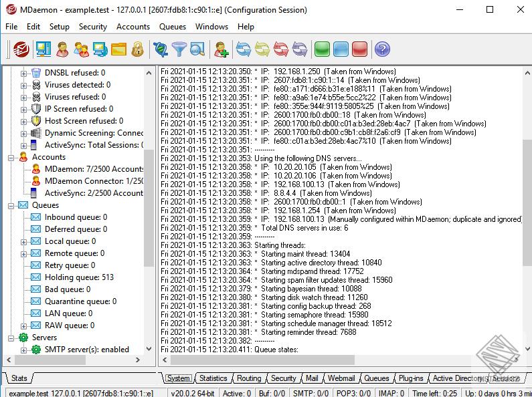Screen dimensions: 532x397
Task: Click the DNA-strand antivirus toolbar icon
Action: pyautogui.click(x=161, y=49)
